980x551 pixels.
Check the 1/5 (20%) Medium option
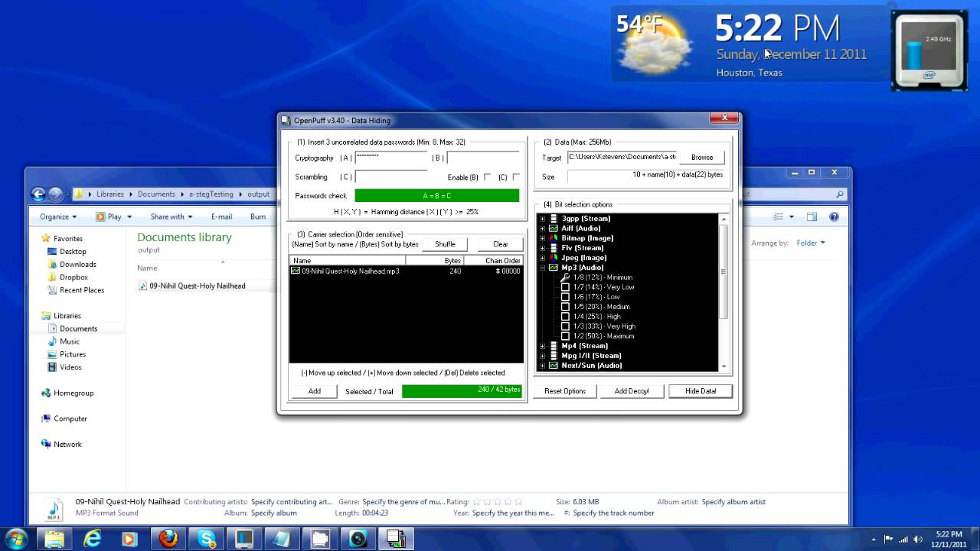566,307
